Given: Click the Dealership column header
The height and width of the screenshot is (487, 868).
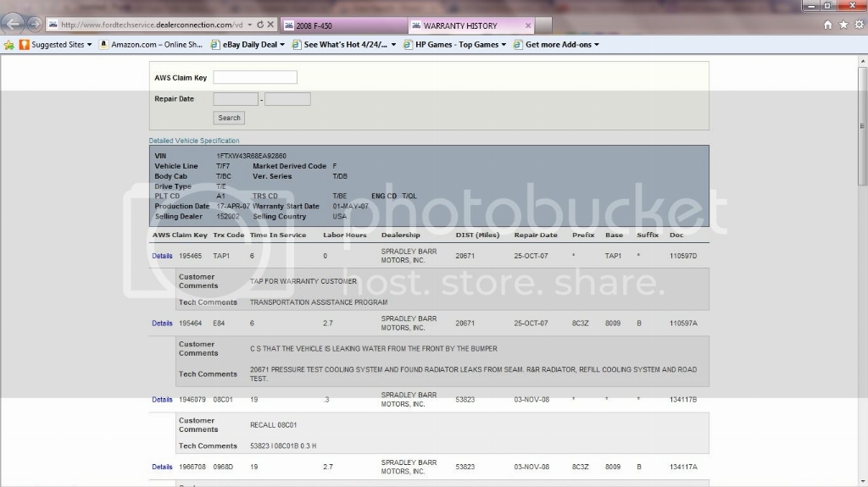Looking at the screenshot, I should pyautogui.click(x=401, y=235).
